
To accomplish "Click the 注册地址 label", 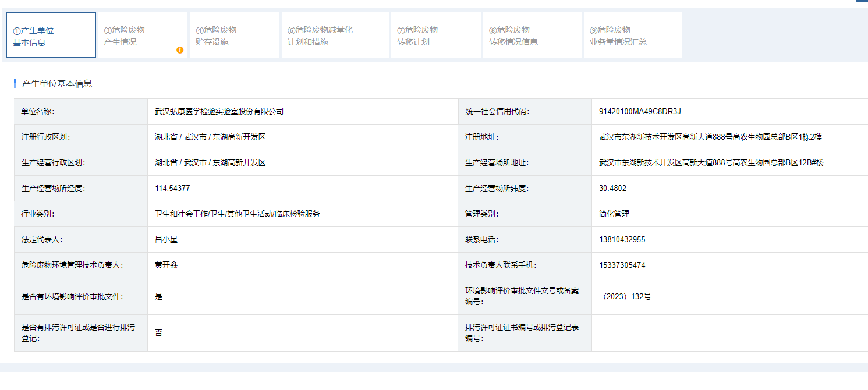I will pos(481,137).
